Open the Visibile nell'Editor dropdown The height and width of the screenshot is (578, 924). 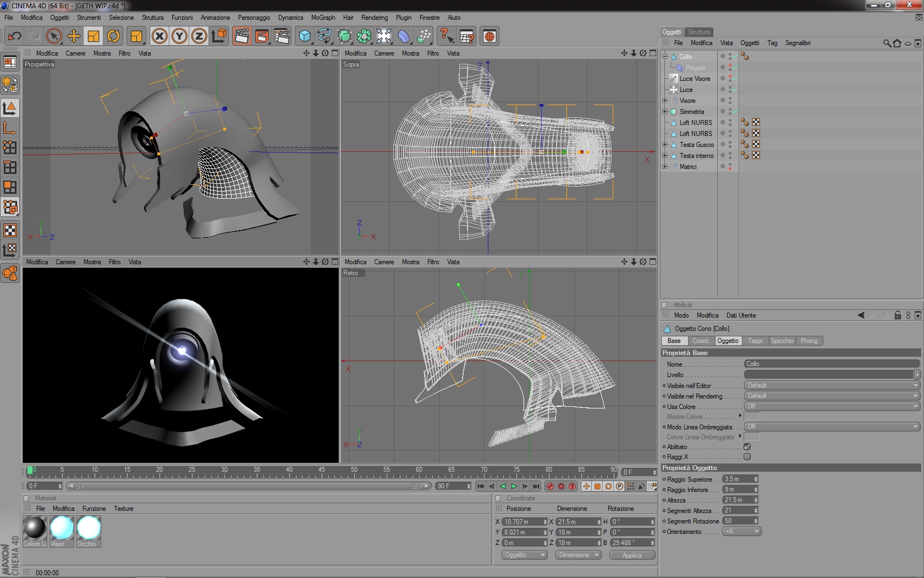pyautogui.click(x=832, y=385)
